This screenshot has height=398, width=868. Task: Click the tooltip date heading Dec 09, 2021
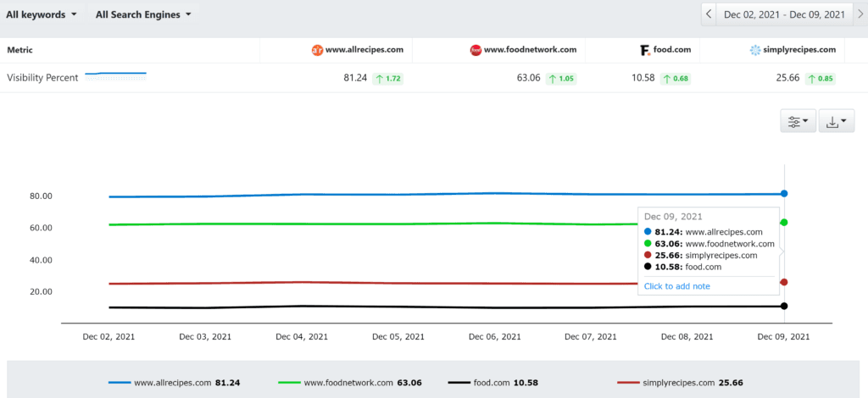click(x=673, y=217)
